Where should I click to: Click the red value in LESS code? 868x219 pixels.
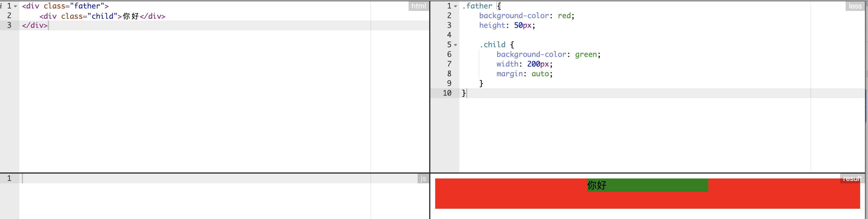pos(564,16)
